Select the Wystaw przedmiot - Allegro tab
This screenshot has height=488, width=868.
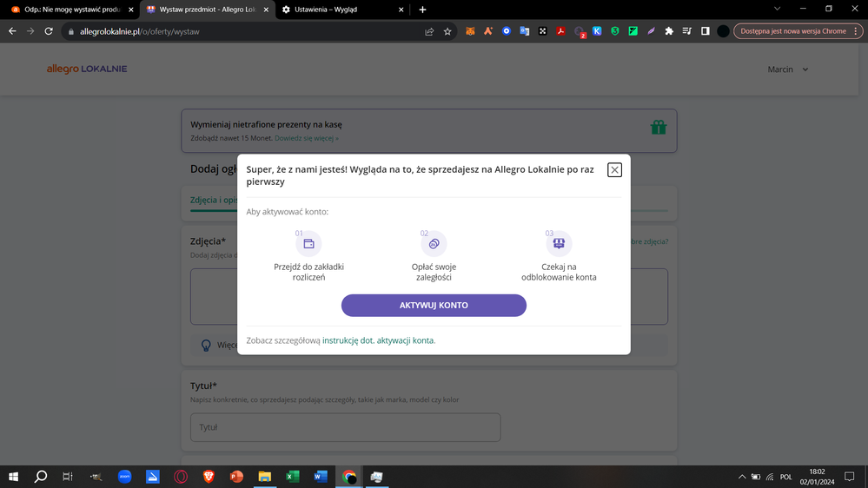coord(207,10)
